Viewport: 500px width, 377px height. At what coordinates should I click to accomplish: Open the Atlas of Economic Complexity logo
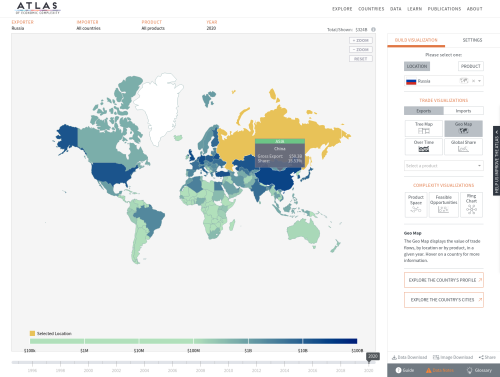(x=38, y=8)
